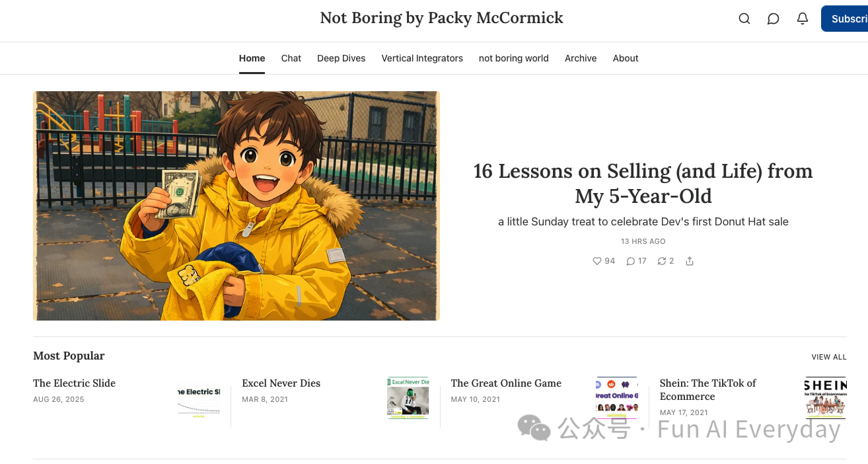Click the featured boy in yellow jacket image
This screenshot has width=868, height=464.
(236, 206)
